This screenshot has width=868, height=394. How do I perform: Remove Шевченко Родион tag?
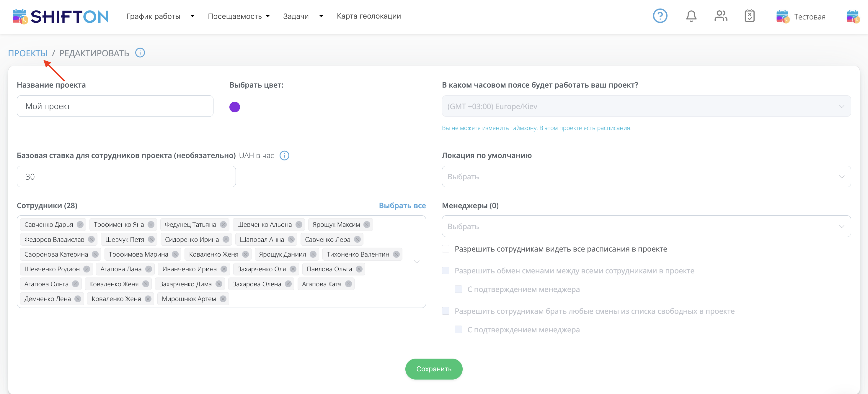pyautogui.click(x=87, y=269)
